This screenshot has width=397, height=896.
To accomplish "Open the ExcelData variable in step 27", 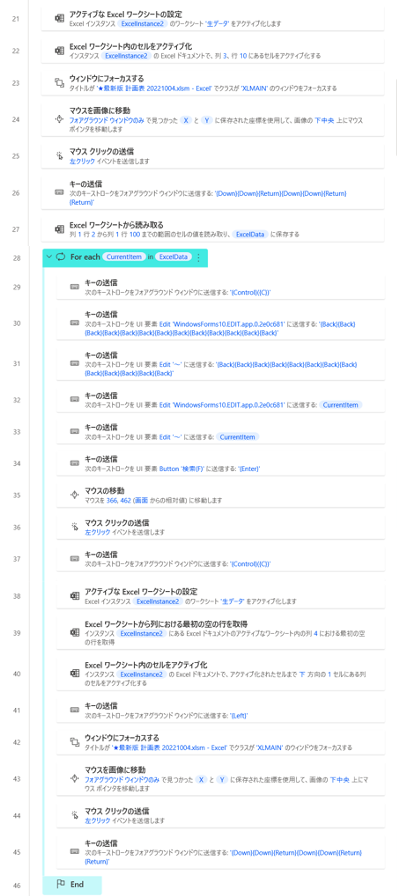I will (x=251, y=234).
